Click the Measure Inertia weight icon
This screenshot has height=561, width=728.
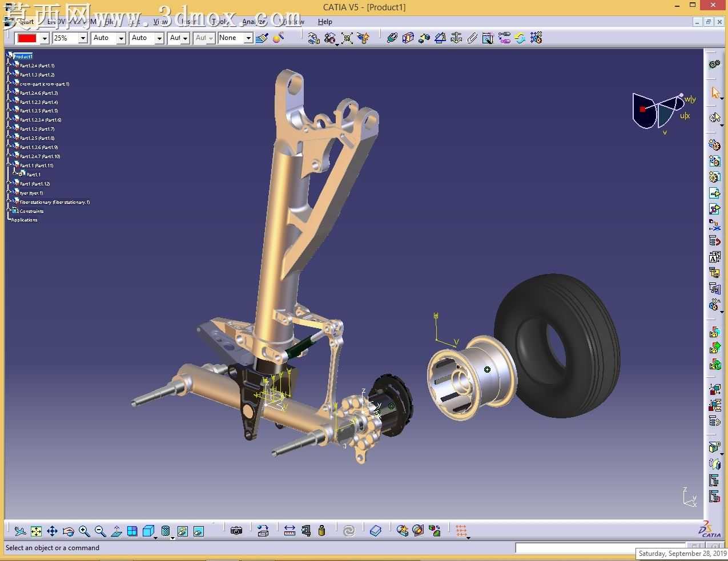click(x=321, y=531)
